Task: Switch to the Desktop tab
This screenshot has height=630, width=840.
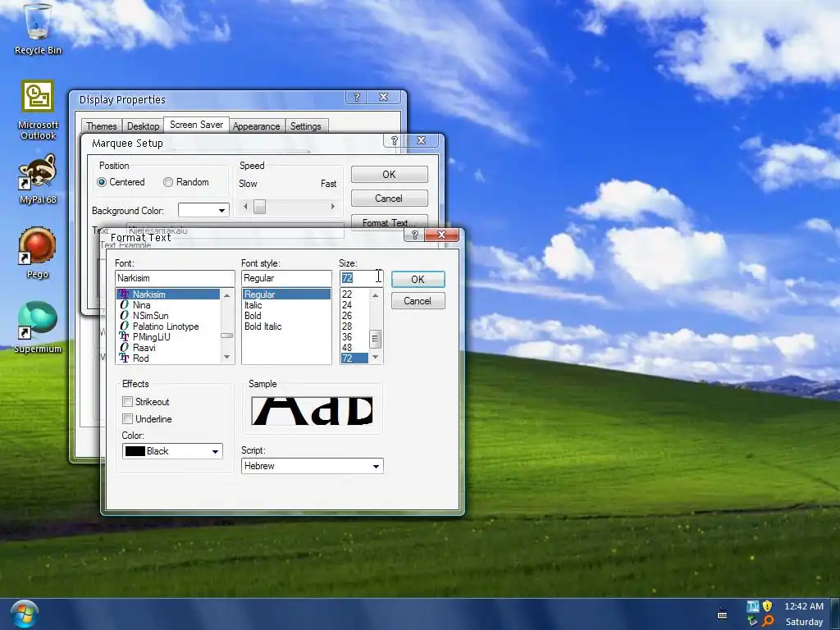Action: pos(143,126)
